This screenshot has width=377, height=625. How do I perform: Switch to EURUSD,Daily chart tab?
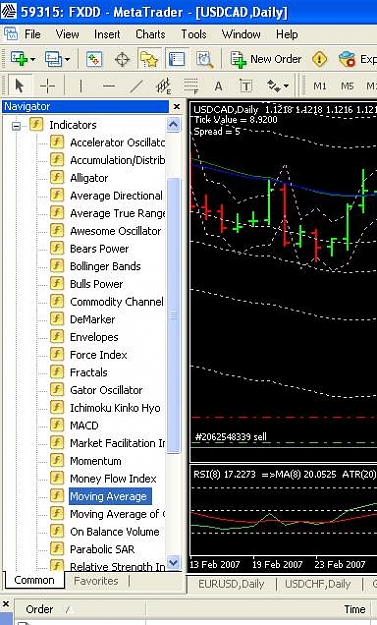231,584
